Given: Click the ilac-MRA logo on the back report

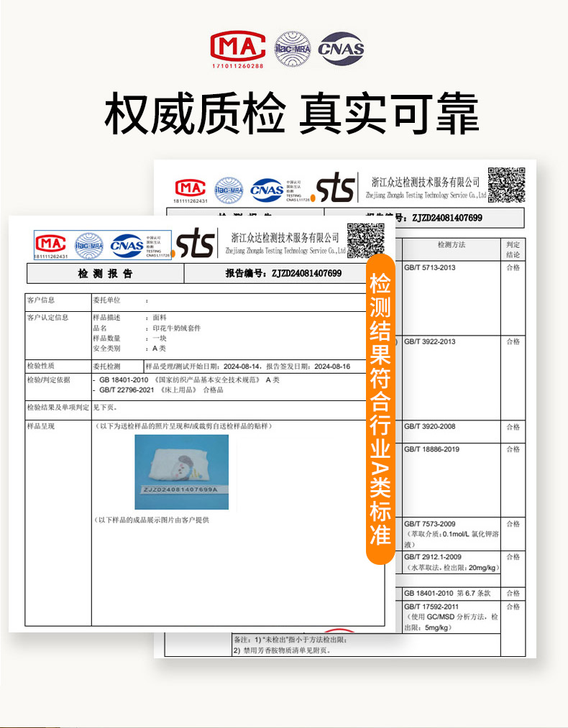Looking at the screenshot, I should 230,190.
